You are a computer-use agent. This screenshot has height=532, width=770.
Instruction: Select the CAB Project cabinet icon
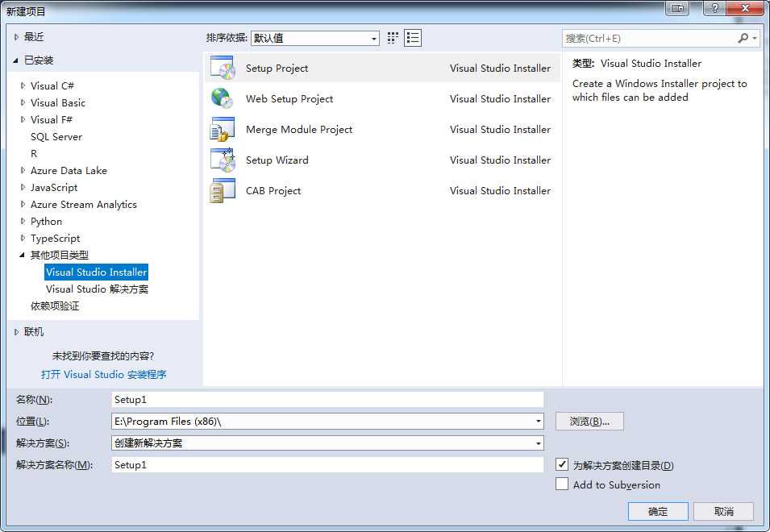pyautogui.click(x=223, y=190)
